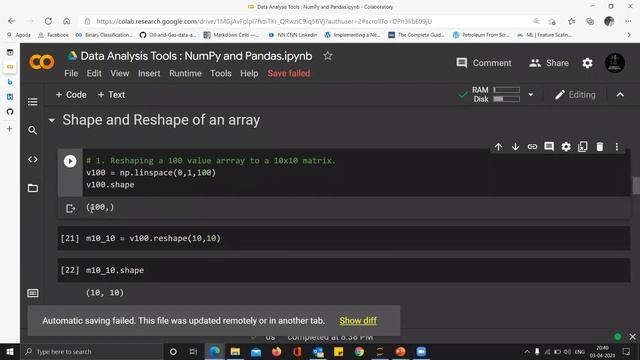Open File Explorer from the taskbar
Image resolution: width=640 pixels, height=360 pixels.
pyautogui.click(x=236, y=351)
